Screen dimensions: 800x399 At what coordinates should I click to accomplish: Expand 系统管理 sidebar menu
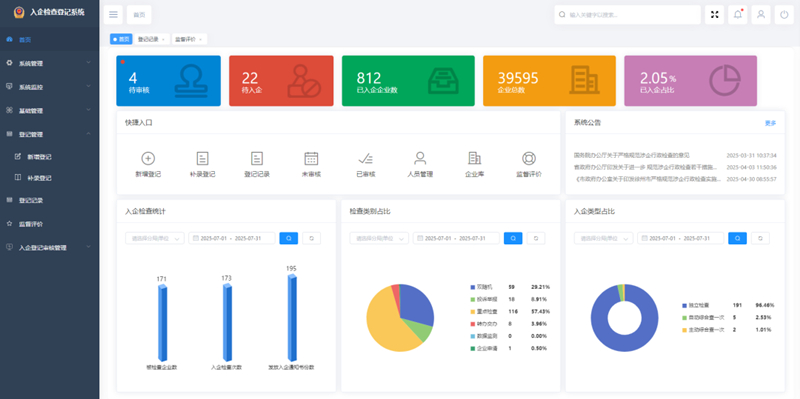click(49, 63)
